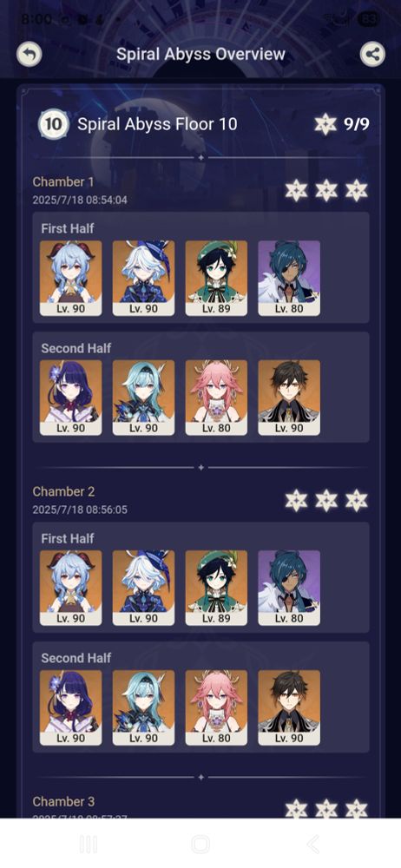
Task: Tap the first star of Chamber 1
Action: [296, 190]
